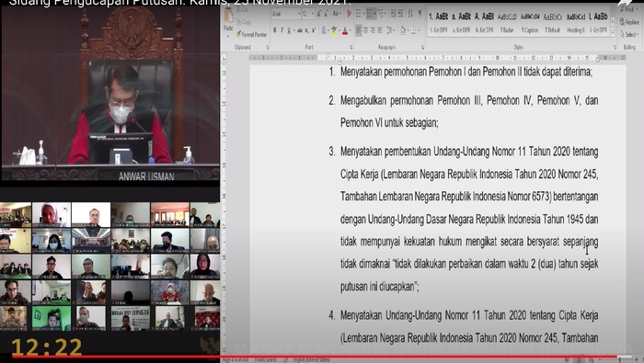Image resolution: width=644 pixels, height=363 pixels.
Task: Toggle Center alignment
Action: click(366, 30)
